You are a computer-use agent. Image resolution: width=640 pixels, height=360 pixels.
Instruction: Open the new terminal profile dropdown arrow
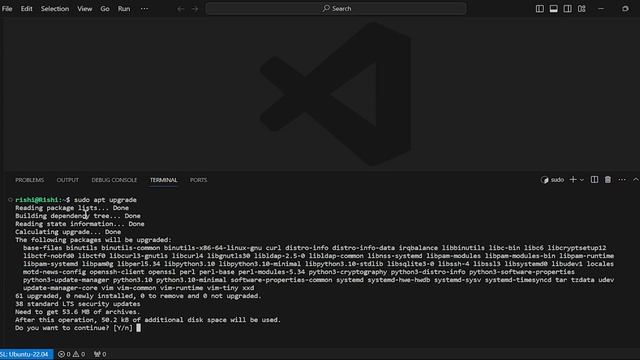click(x=582, y=180)
